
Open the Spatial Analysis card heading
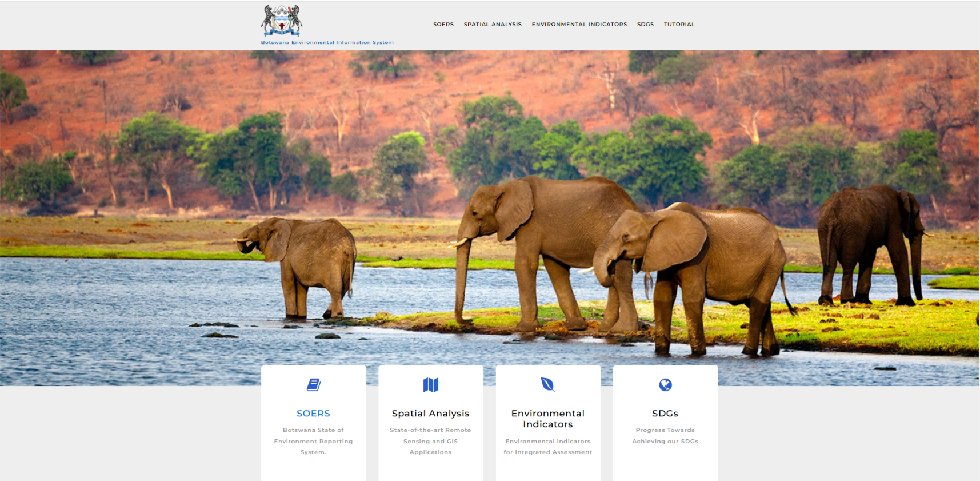(x=431, y=414)
